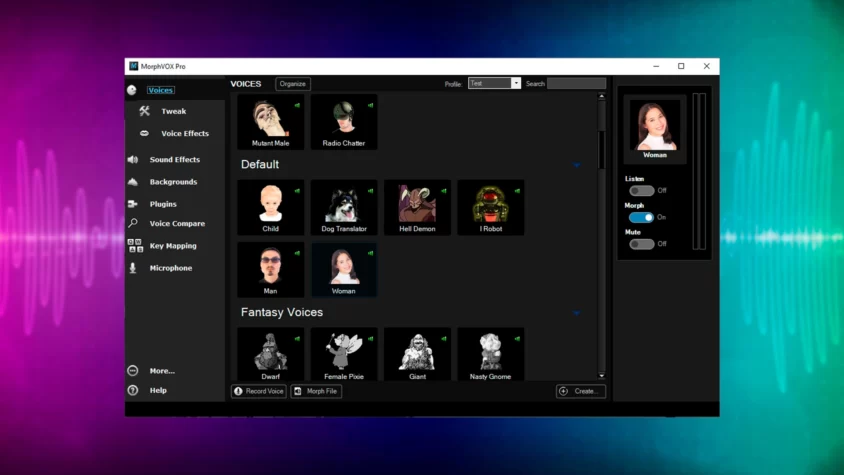
Task: Select the Dog Translator voice thumbnail
Action: (x=344, y=207)
